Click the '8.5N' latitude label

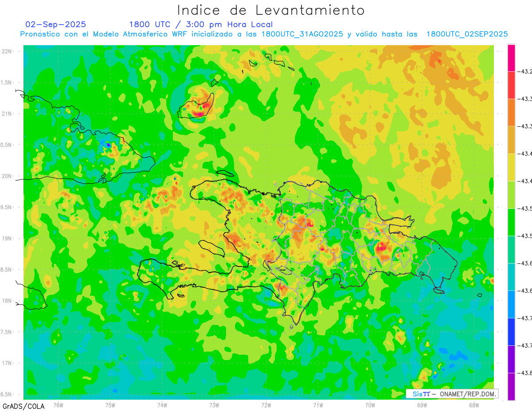pyautogui.click(x=7, y=270)
